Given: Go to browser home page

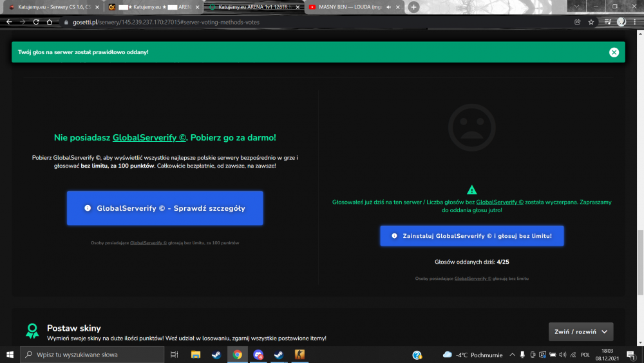Looking at the screenshot, I should coord(50,22).
